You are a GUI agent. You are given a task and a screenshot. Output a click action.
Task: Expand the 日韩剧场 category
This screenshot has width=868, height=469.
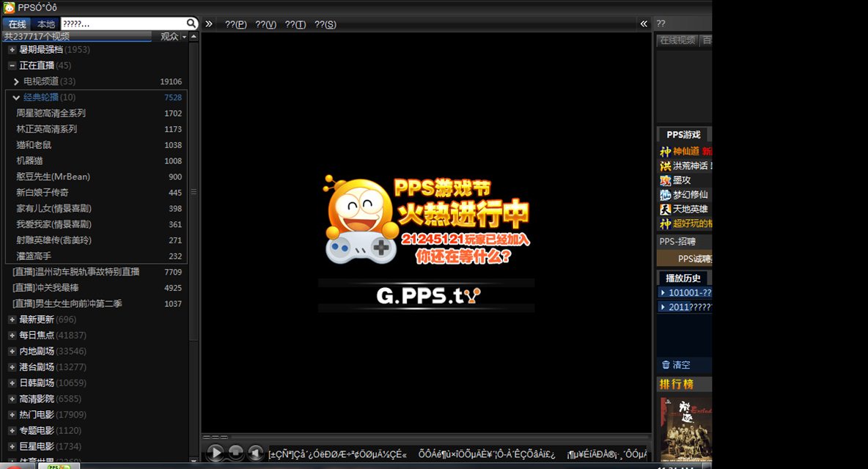(x=12, y=383)
